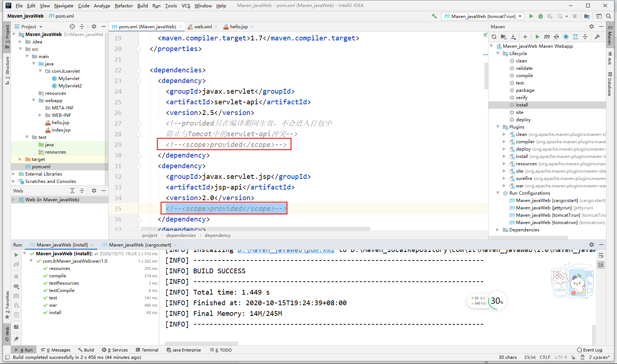Viewport: 617px width, 364px height.
Task: Click the layout icon in Run sidebar
Action: click(x=16, y=327)
